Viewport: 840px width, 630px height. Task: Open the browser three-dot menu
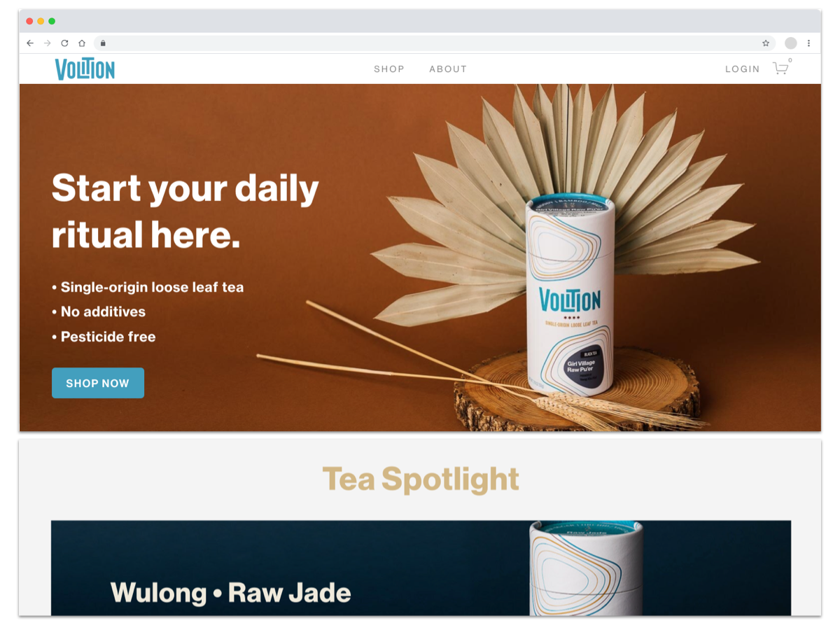click(x=808, y=43)
